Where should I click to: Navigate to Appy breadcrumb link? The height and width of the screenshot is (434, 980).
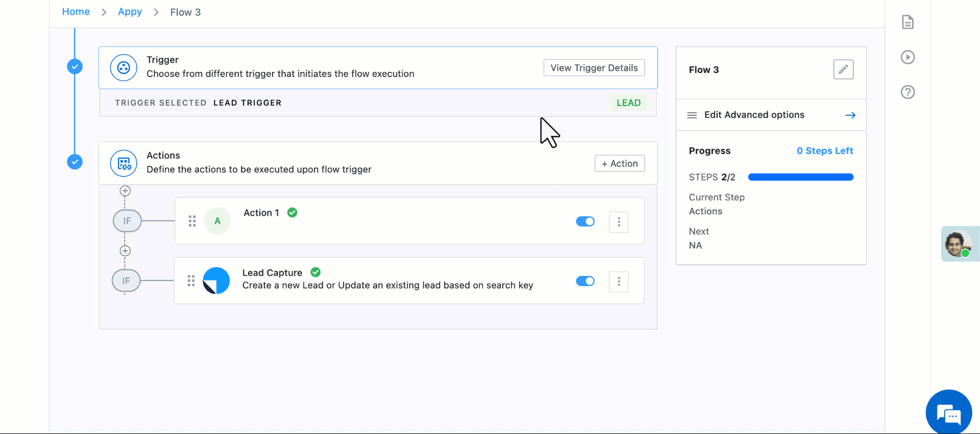[130, 12]
